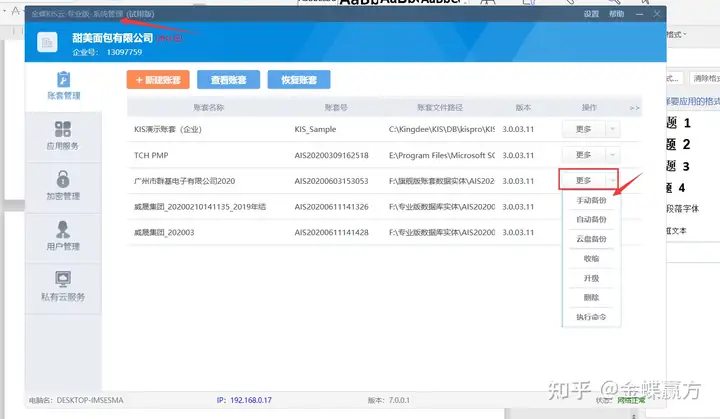Open the 应用服务 sidebar section
Image resolution: width=720 pixels, height=419 pixels.
(x=63, y=136)
